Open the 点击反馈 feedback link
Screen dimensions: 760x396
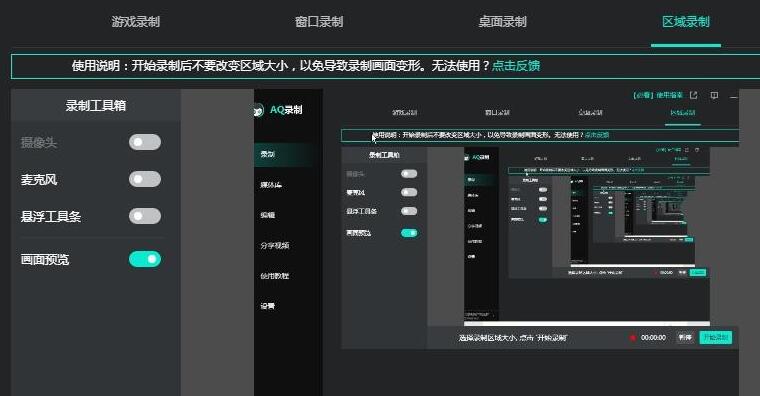(516, 66)
